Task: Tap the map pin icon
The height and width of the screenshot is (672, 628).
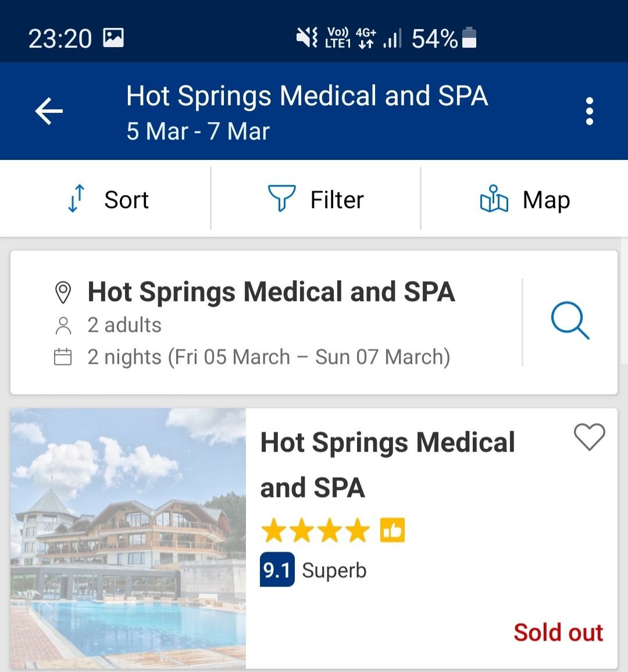Action: coord(494,199)
